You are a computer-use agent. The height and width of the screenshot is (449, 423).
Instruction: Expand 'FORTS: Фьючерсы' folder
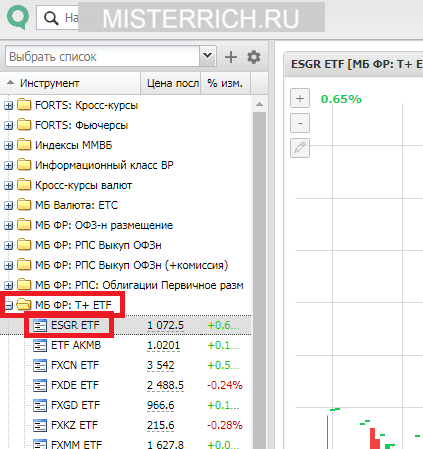[8, 126]
